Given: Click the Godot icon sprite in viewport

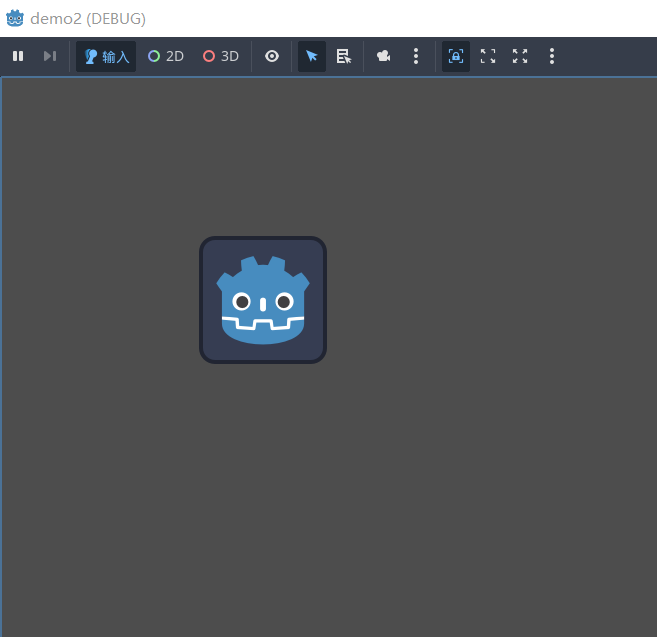Looking at the screenshot, I should [x=263, y=300].
